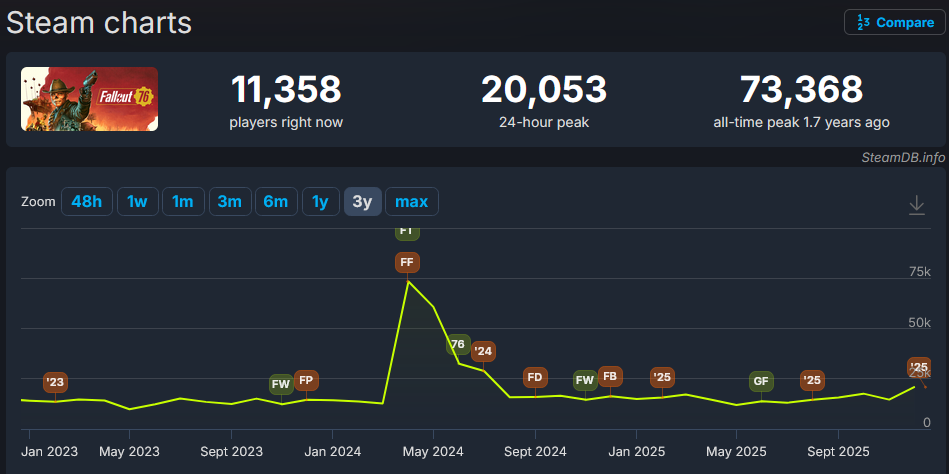Click the 11,358 players right now value
The width and height of the screenshot is (949, 474).
coord(286,90)
